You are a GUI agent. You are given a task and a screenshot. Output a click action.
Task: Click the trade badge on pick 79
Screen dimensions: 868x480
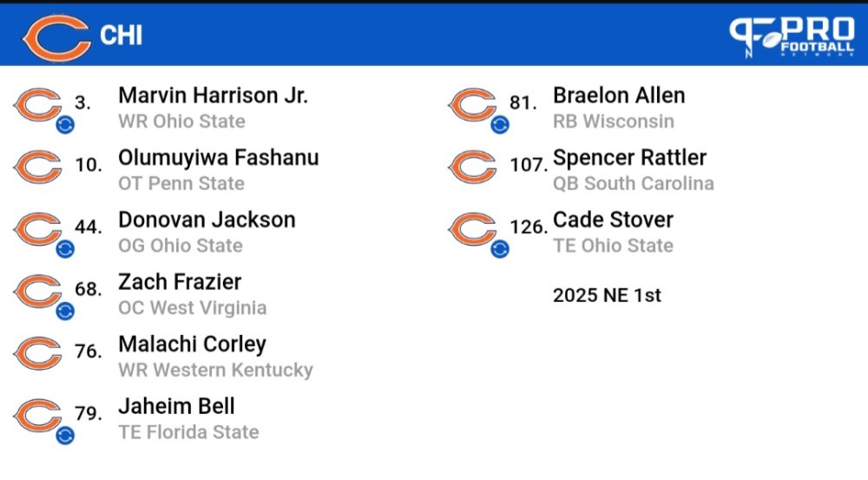click(x=65, y=436)
